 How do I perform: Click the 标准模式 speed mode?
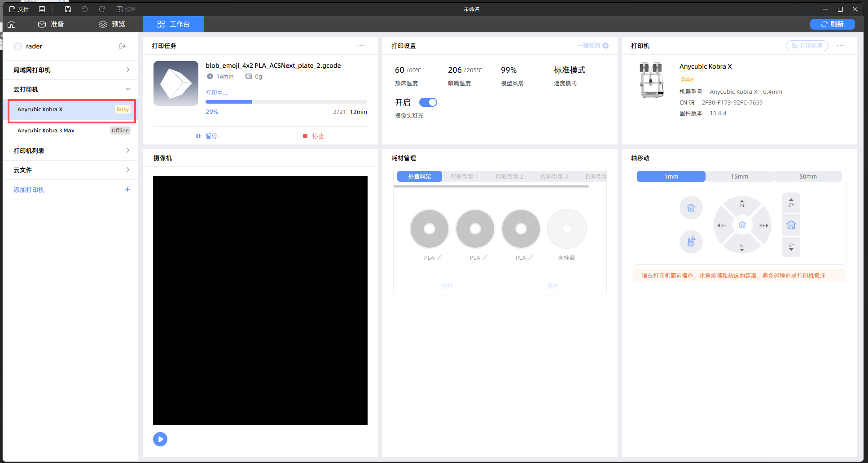pos(570,70)
